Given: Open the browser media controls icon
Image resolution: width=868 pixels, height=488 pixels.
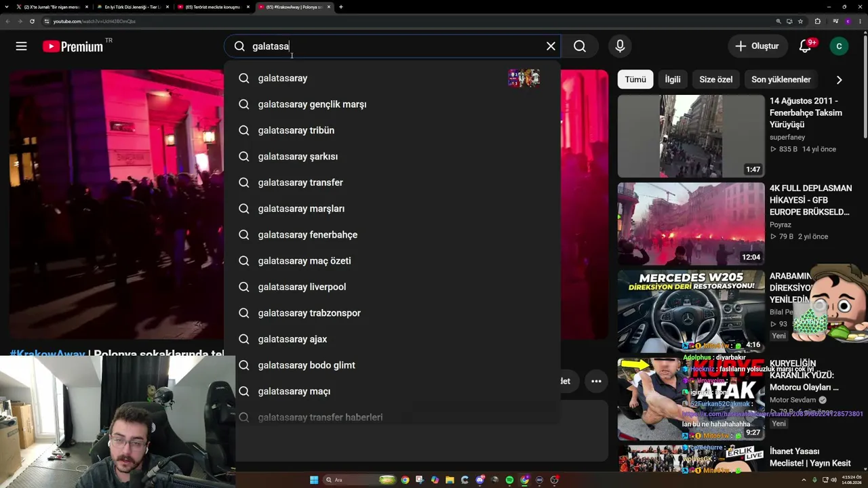Looking at the screenshot, I should tap(835, 21).
